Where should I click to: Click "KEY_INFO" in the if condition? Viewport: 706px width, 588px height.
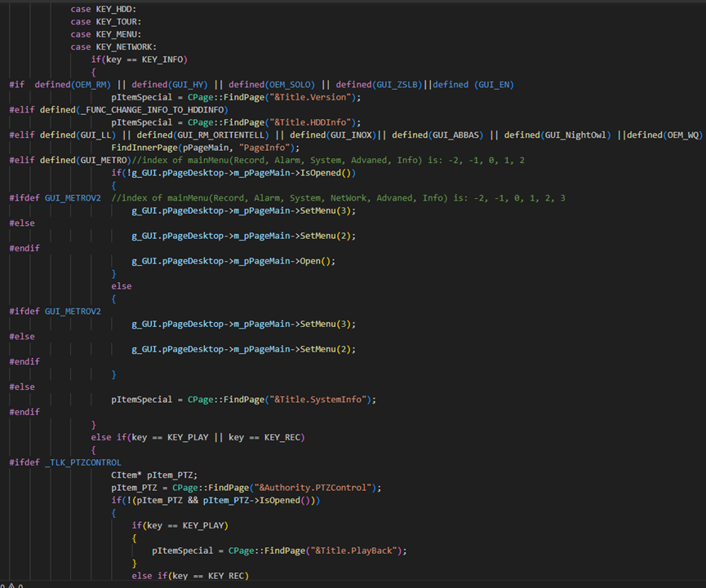(162, 60)
